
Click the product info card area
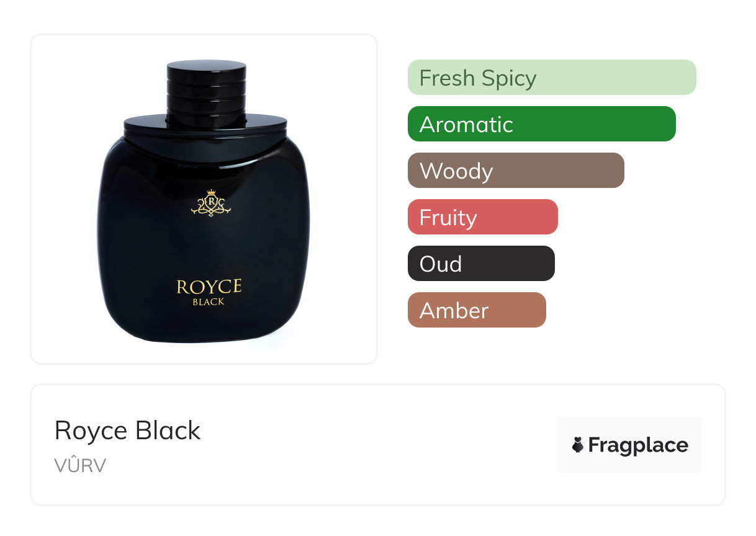[378, 445]
